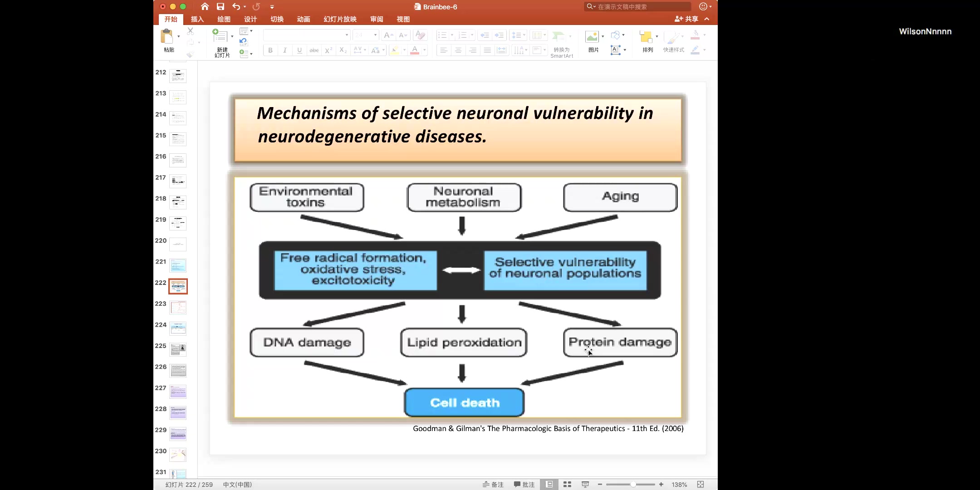Click zoom out minus button
Image resolution: width=980 pixels, height=490 pixels.
click(x=600, y=485)
